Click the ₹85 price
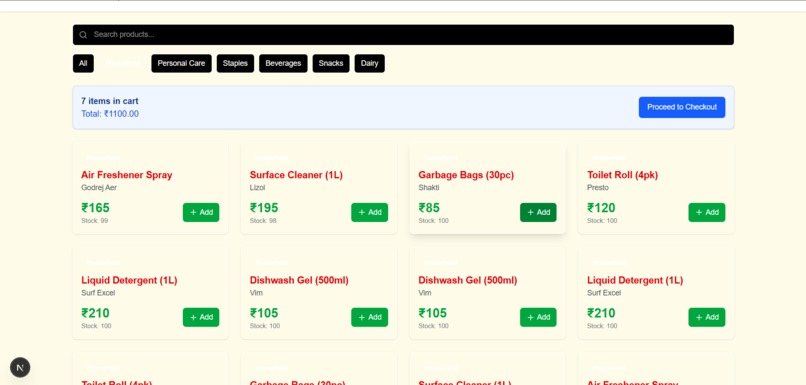Image resolution: width=806 pixels, height=385 pixels. [429, 208]
